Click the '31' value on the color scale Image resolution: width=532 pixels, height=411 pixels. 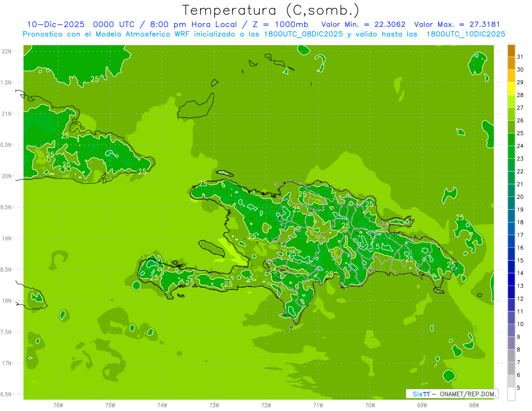520,57
